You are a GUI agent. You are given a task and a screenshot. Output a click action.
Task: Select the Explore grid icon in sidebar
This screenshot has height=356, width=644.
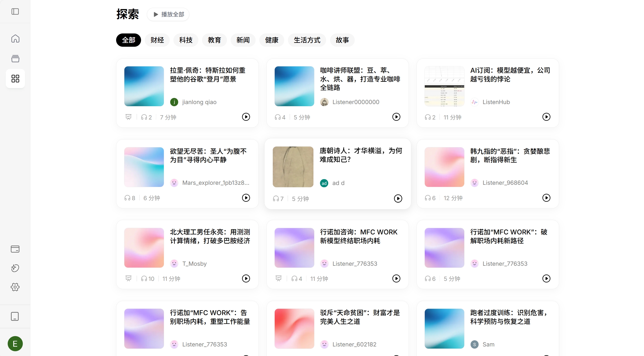(15, 78)
